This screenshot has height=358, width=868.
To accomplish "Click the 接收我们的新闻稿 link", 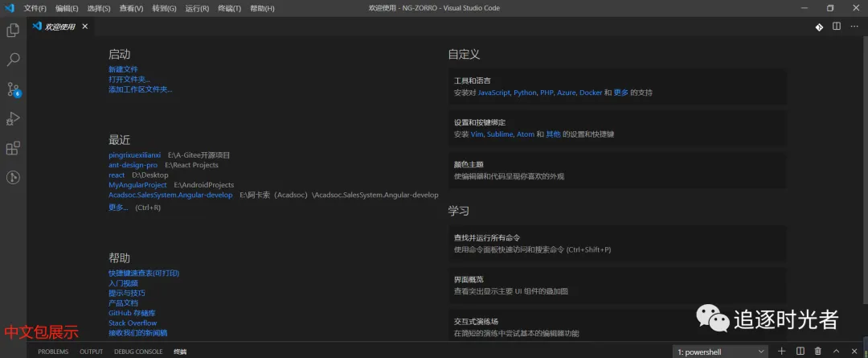I will coord(138,333).
